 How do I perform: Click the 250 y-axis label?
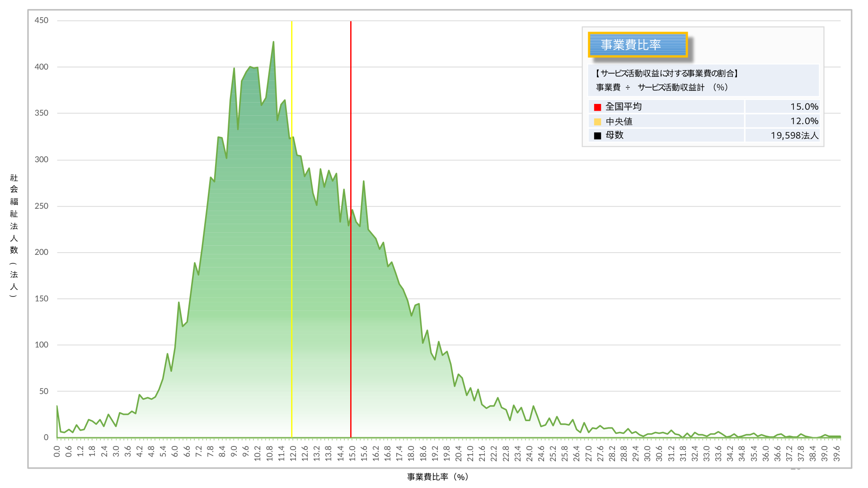[x=41, y=206]
